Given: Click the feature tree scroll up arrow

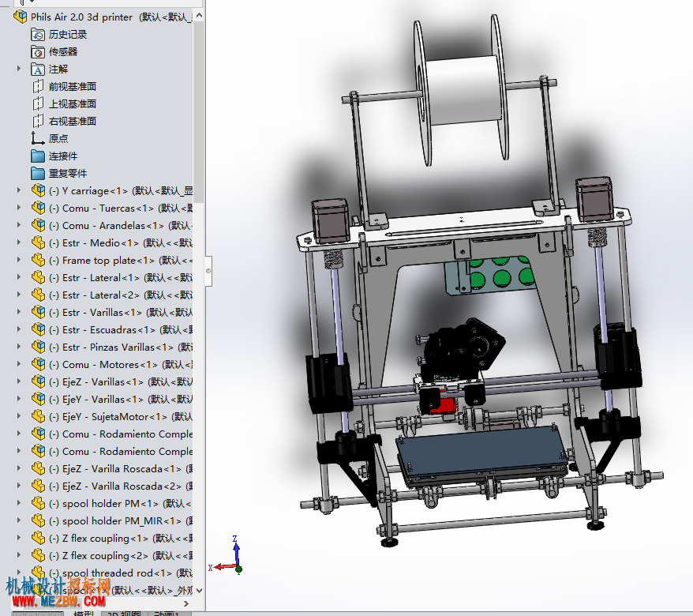Looking at the screenshot, I should (x=199, y=16).
